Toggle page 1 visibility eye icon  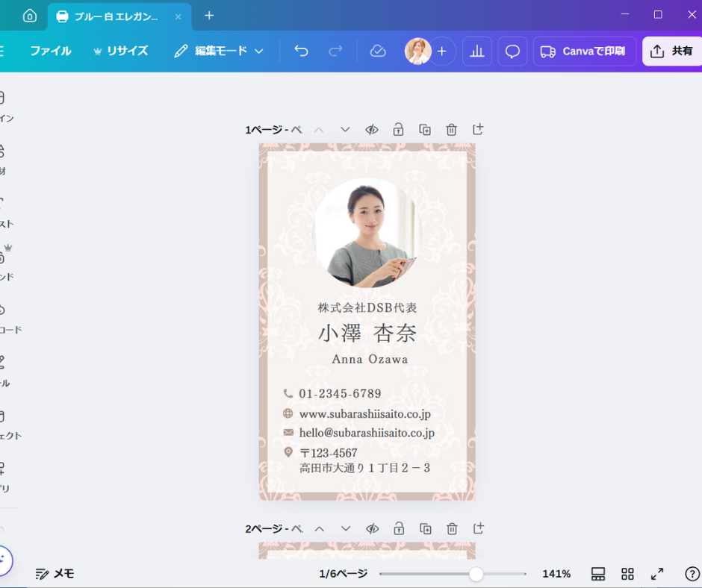point(372,129)
